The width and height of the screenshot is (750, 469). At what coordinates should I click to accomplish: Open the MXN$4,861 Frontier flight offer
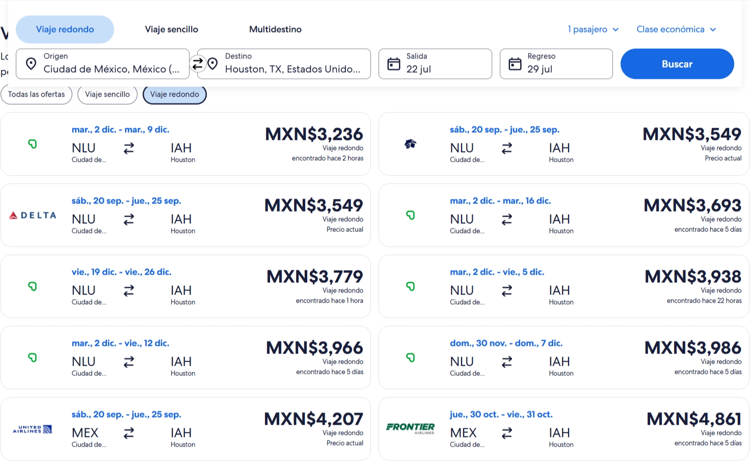(x=563, y=429)
